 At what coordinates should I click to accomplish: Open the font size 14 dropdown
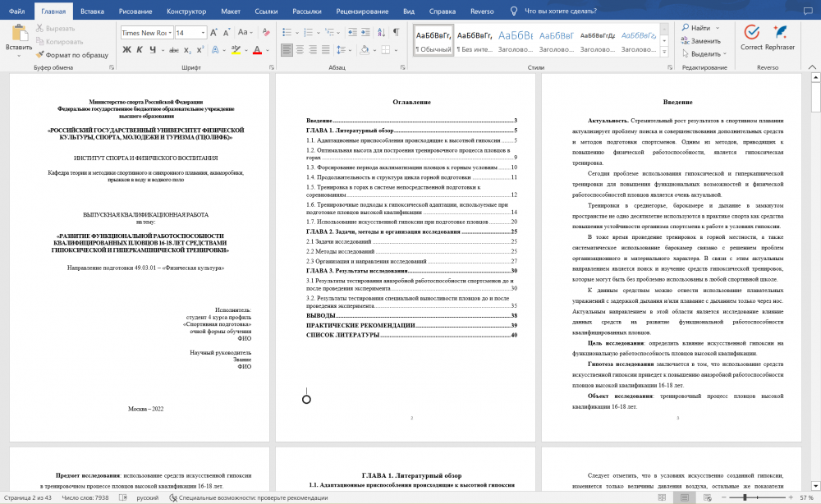click(203, 33)
